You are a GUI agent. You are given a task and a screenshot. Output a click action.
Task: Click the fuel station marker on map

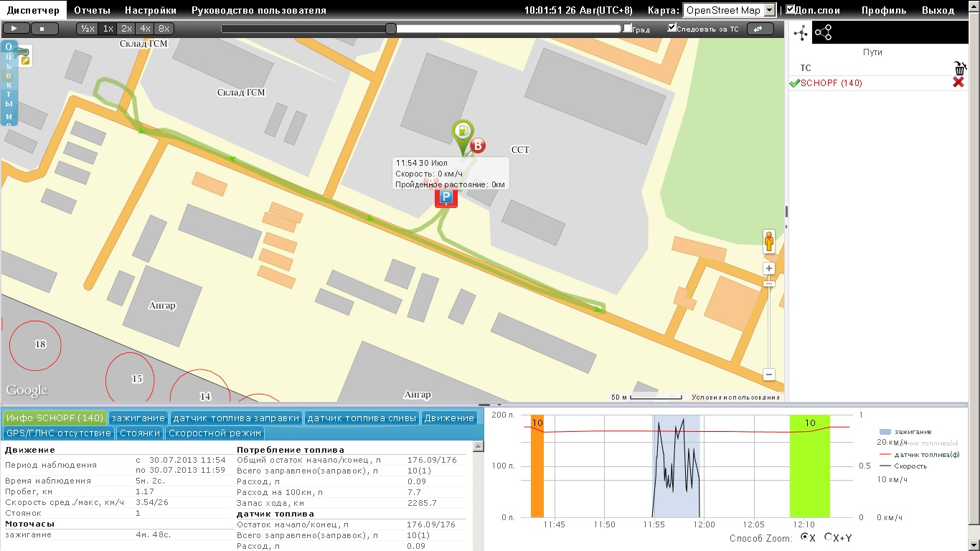[463, 131]
